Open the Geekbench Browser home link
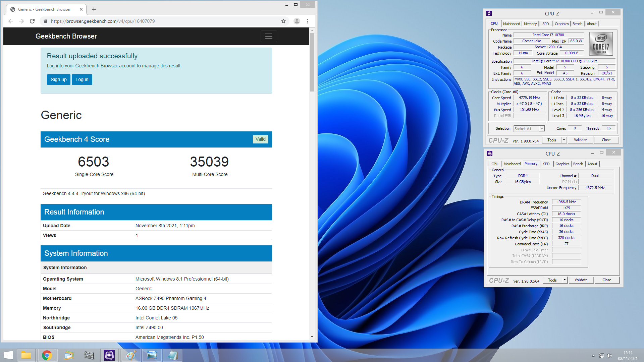This screenshot has width=644, height=362. (x=66, y=36)
